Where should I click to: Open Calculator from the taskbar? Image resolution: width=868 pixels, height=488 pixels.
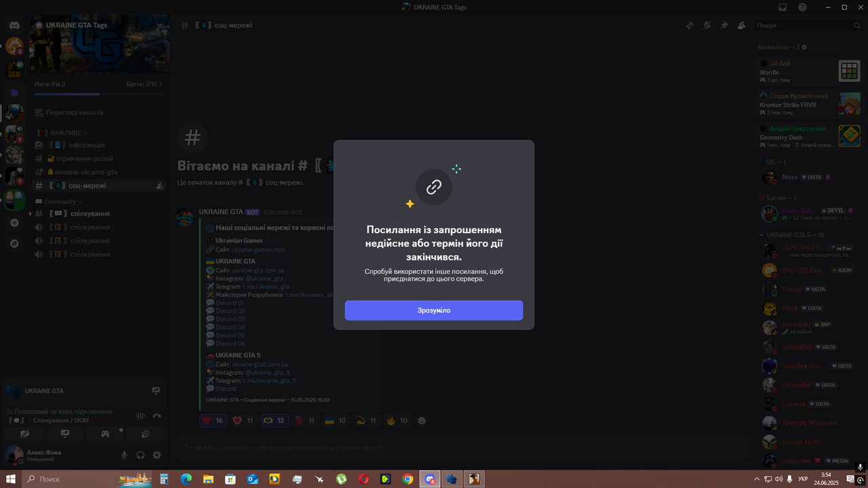pos(164,479)
